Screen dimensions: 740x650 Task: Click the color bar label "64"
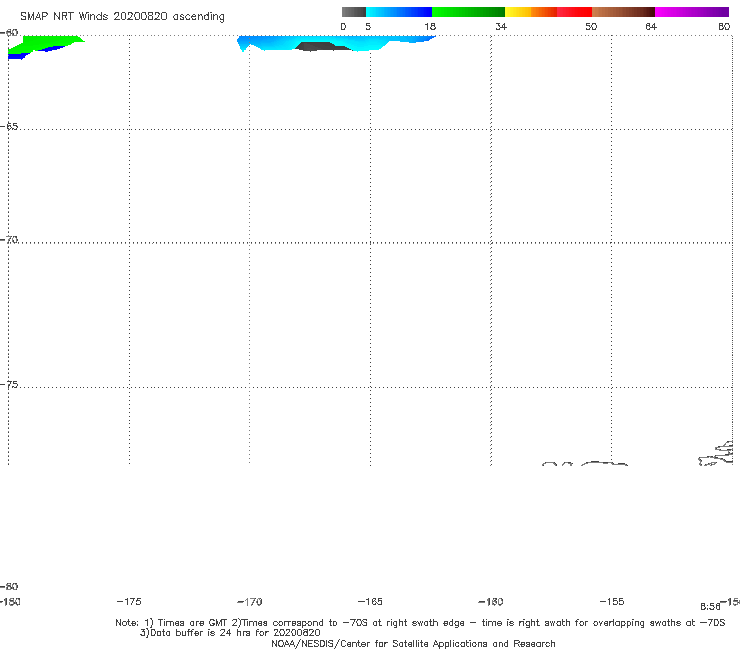(x=651, y=26)
